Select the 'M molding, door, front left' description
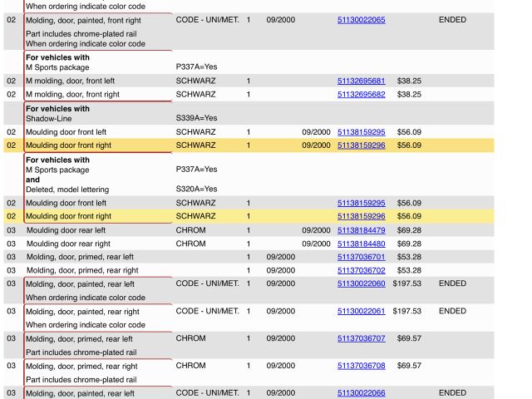This screenshot has width=532, height=399. coord(76,81)
